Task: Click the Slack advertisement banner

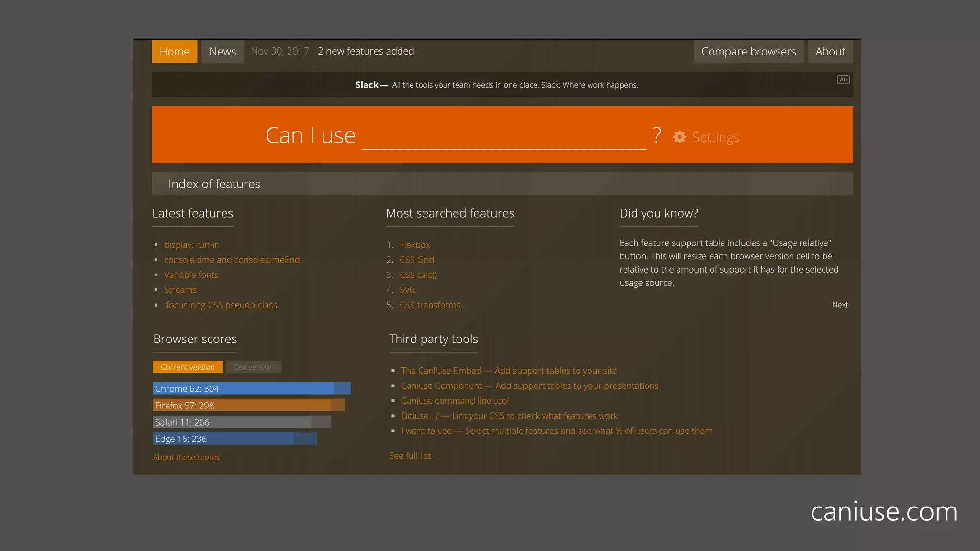Action: [x=502, y=85]
